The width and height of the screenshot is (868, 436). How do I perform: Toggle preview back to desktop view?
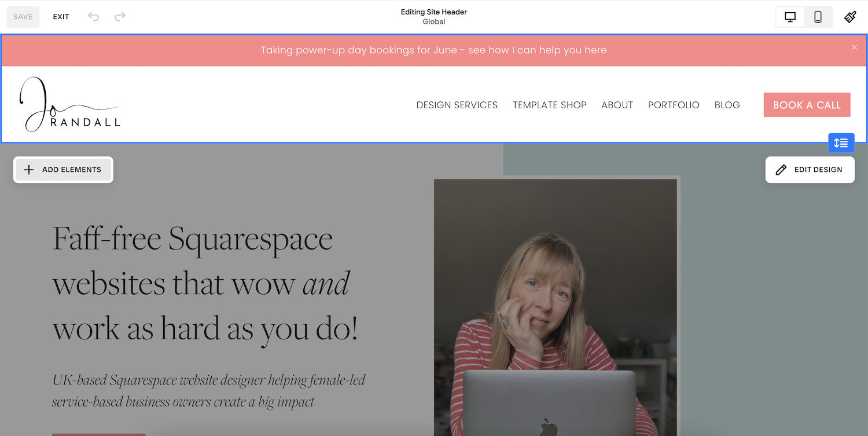pyautogui.click(x=790, y=17)
